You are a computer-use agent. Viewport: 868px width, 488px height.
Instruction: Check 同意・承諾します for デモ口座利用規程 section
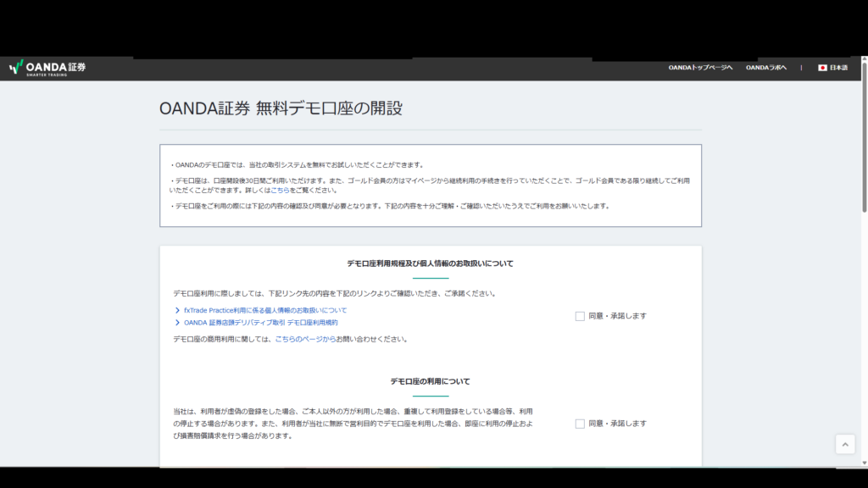tap(580, 316)
